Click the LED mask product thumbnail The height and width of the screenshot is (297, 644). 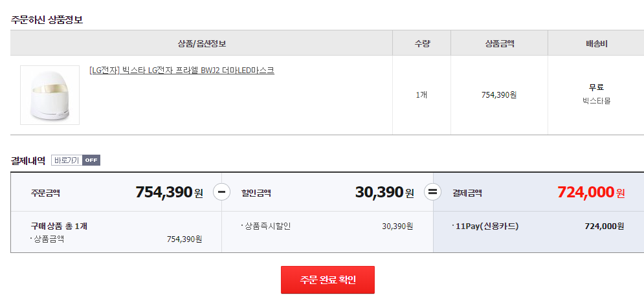tap(50, 95)
